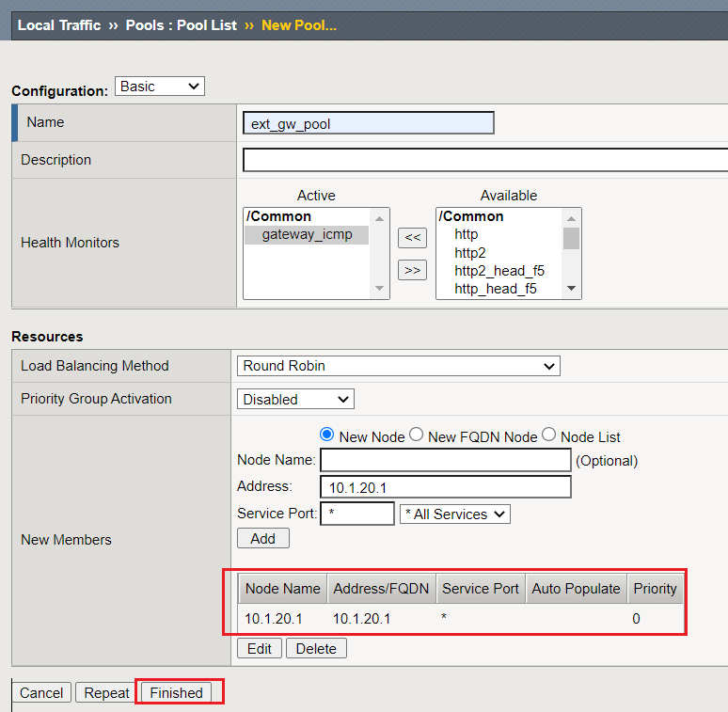Screen dimensions: 728x712
Task: Click the Available list scrollbar thumb
Action: coord(571,238)
